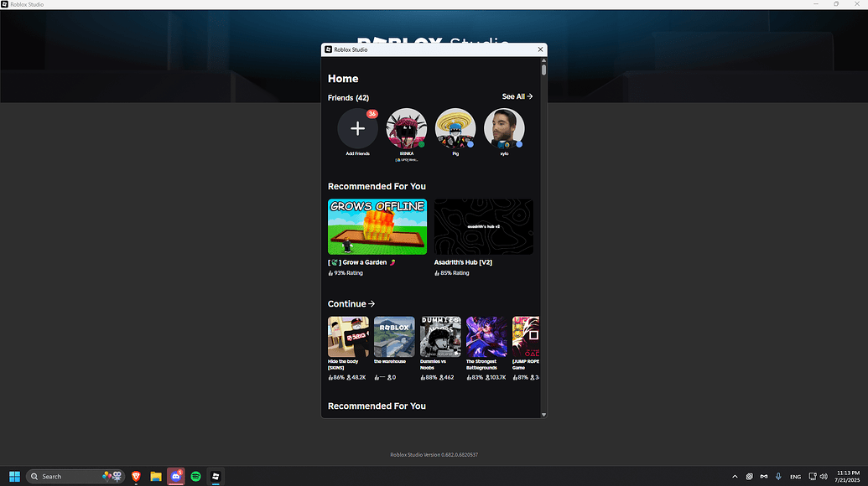This screenshot has width=868, height=486.
Task: Open Pig's friend avatar
Action: pos(455,128)
